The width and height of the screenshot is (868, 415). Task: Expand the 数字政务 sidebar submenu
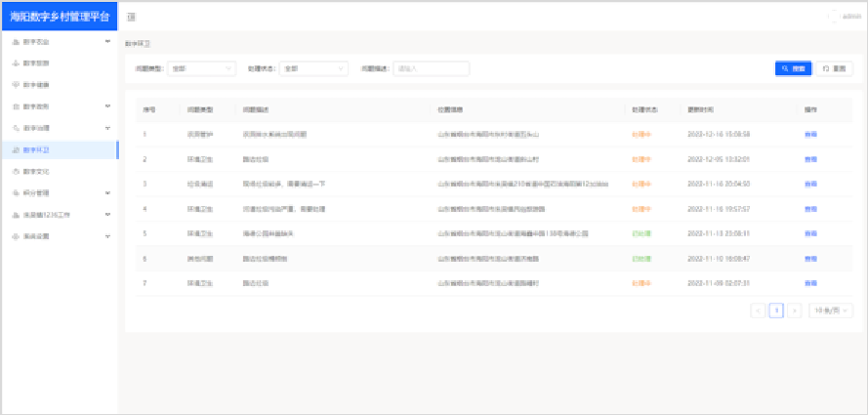point(107,106)
